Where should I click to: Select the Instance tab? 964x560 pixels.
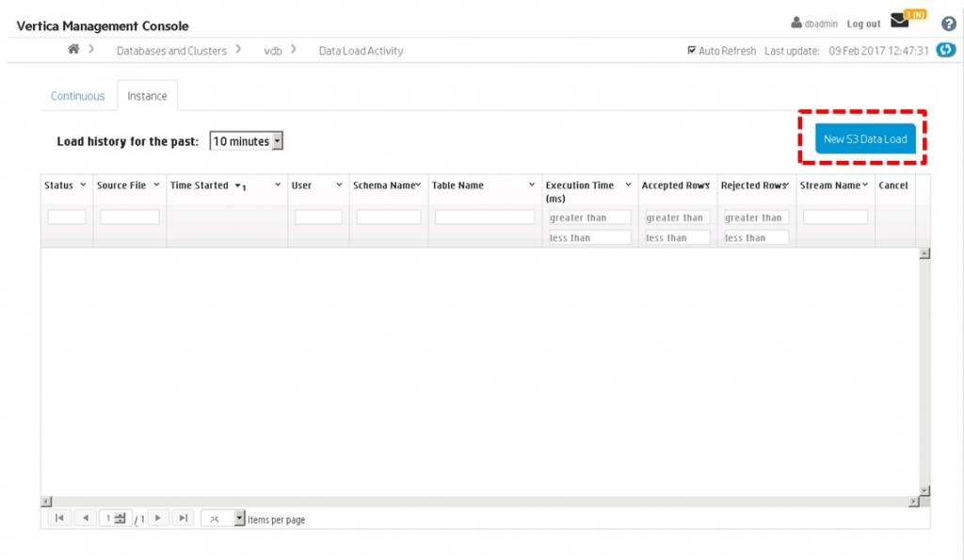coord(147,96)
